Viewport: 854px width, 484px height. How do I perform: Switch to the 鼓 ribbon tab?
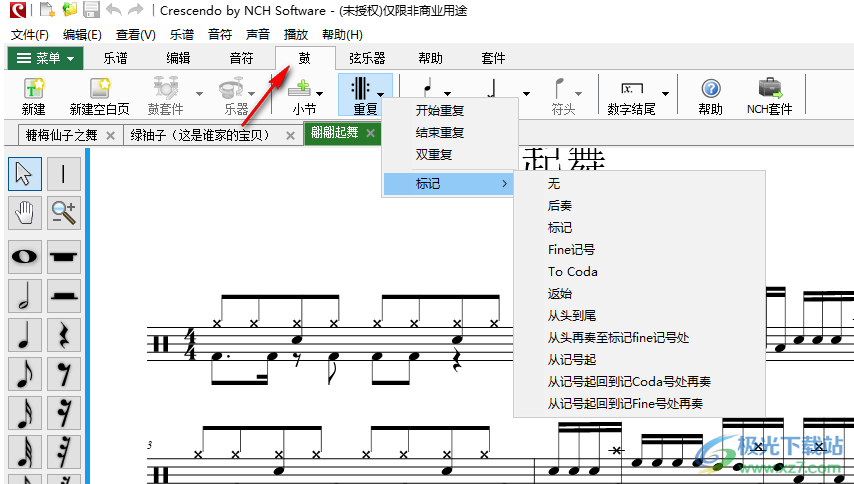click(305, 58)
